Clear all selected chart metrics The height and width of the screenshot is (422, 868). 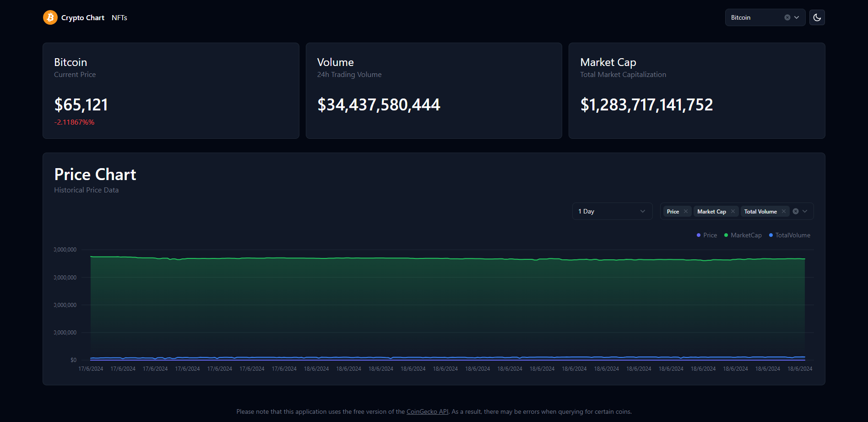click(796, 211)
